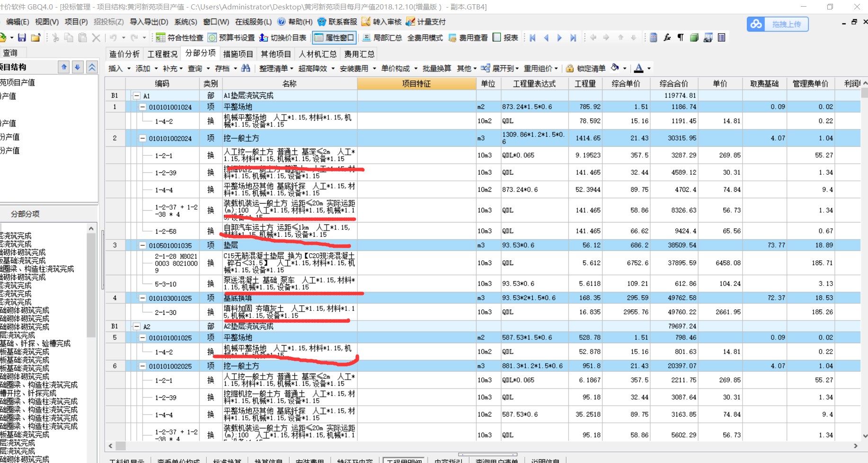Click 切换价目表 button
Viewport: 868px width, 463px height.
click(283, 38)
